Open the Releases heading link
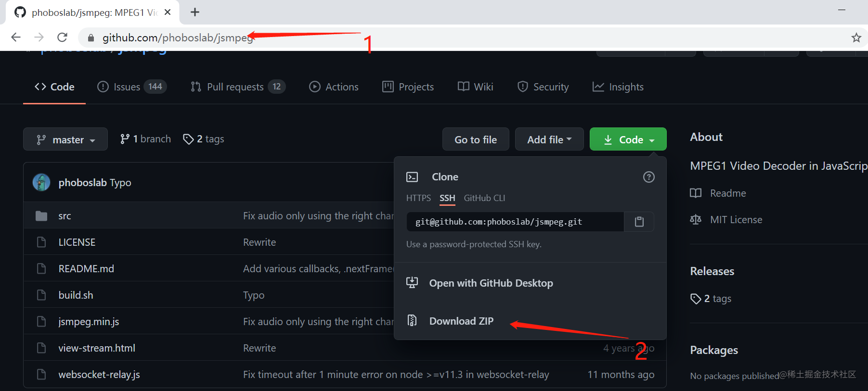 click(x=712, y=271)
